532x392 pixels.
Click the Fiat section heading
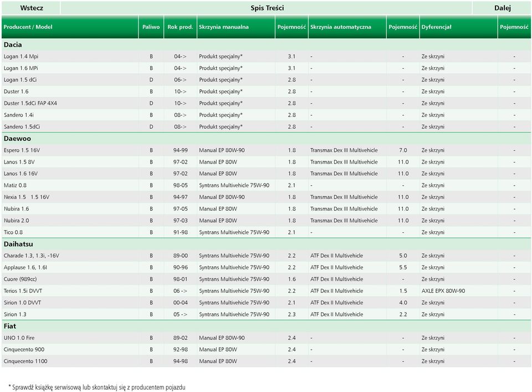pyautogui.click(x=10, y=326)
